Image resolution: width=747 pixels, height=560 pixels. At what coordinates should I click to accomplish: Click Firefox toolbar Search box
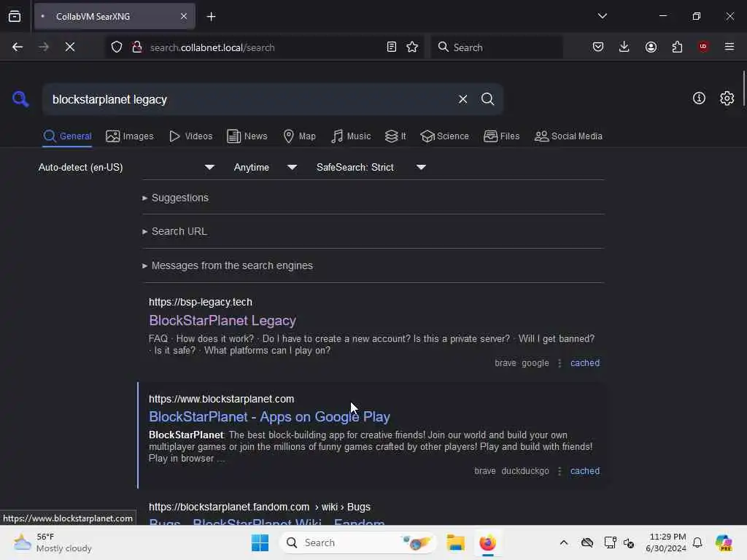click(497, 47)
